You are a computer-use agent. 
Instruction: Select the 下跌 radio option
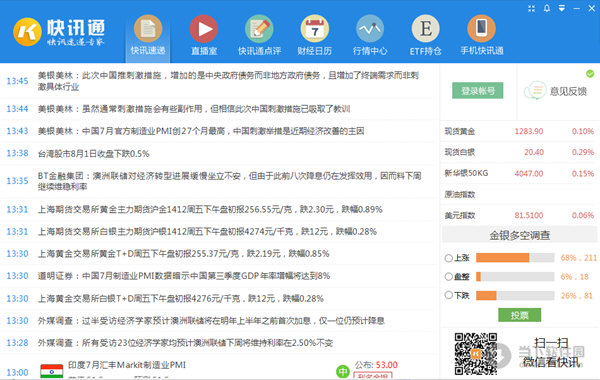click(x=448, y=295)
